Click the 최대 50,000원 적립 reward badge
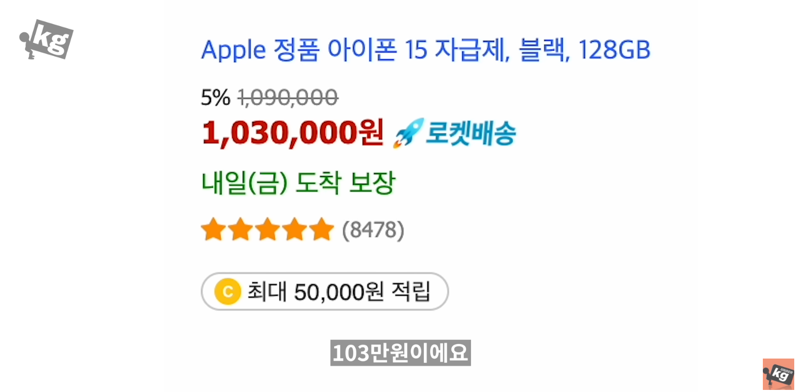800x392 pixels. (324, 291)
